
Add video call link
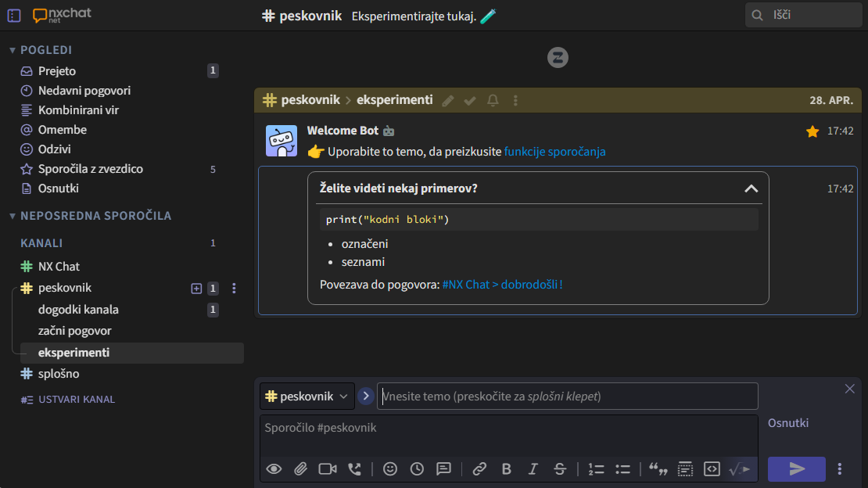coord(328,469)
